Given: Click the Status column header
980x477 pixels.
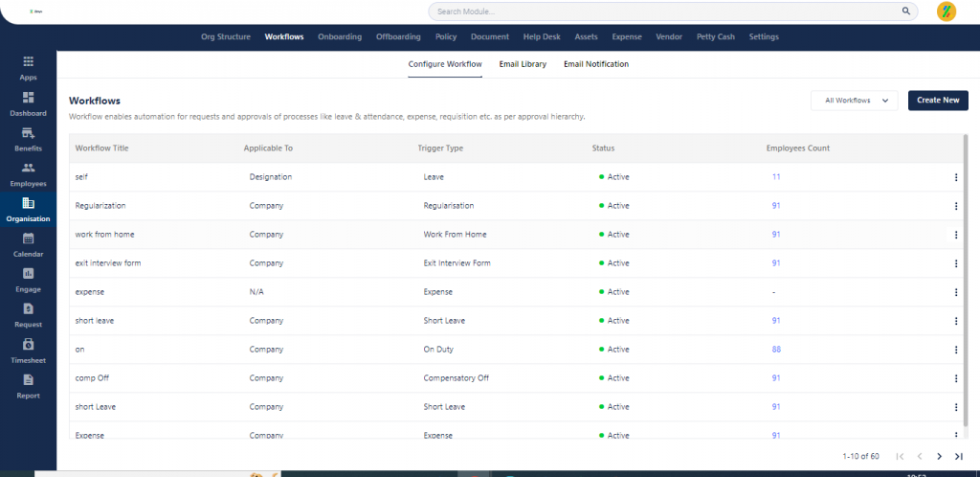Looking at the screenshot, I should click(x=603, y=148).
